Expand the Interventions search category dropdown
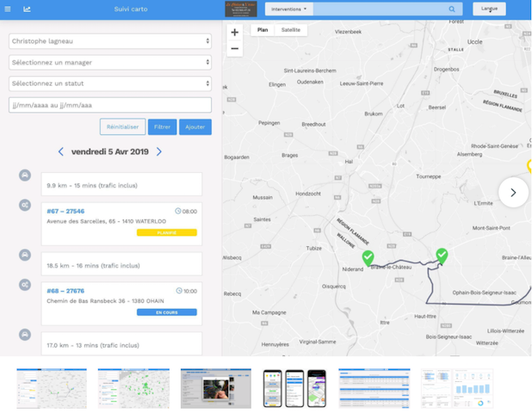This screenshot has height=413, width=532. 288,9
